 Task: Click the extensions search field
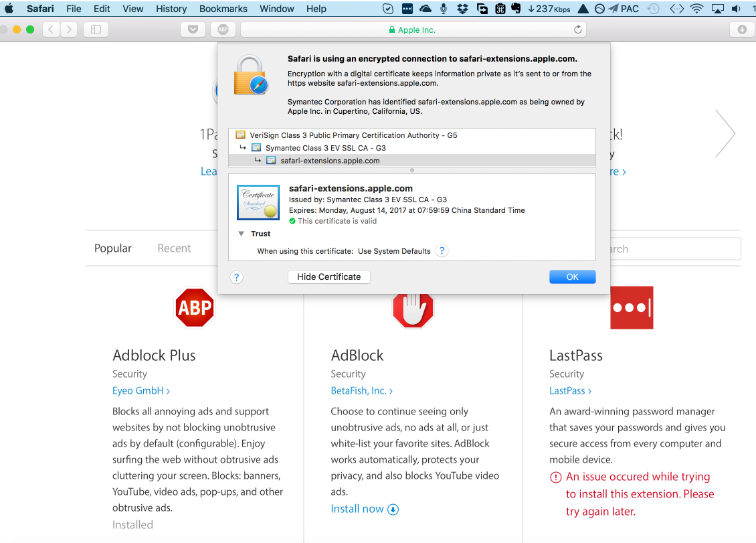click(x=675, y=249)
